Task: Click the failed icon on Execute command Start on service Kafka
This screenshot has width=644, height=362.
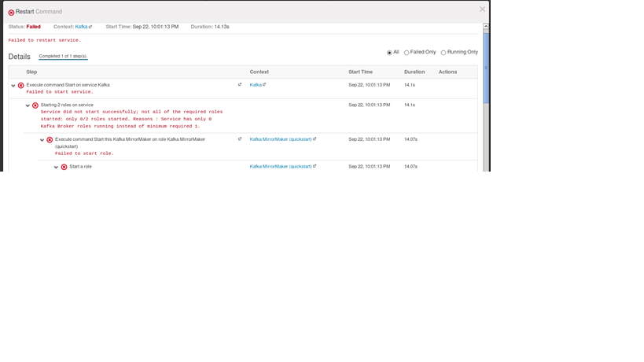Action: pyautogui.click(x=21, y=86)
